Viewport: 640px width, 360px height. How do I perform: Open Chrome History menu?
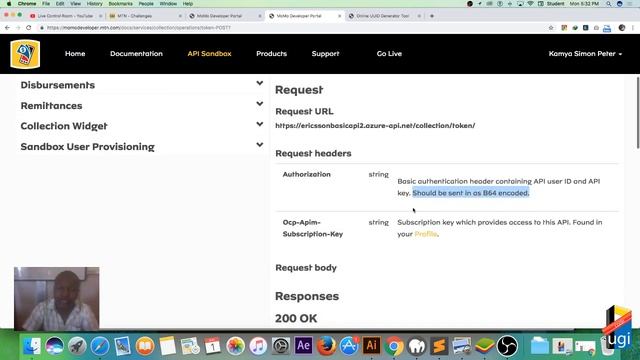point(94,4)
